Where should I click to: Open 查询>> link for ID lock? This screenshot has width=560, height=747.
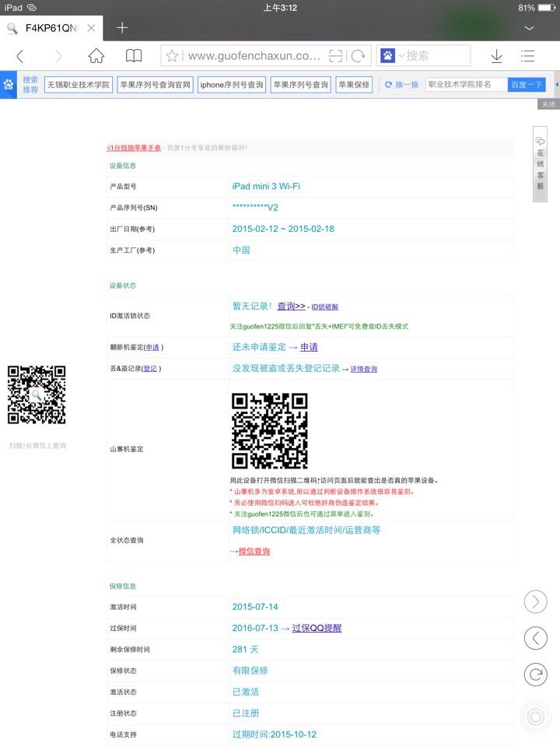pyautogui.click(x=291, y=306)
